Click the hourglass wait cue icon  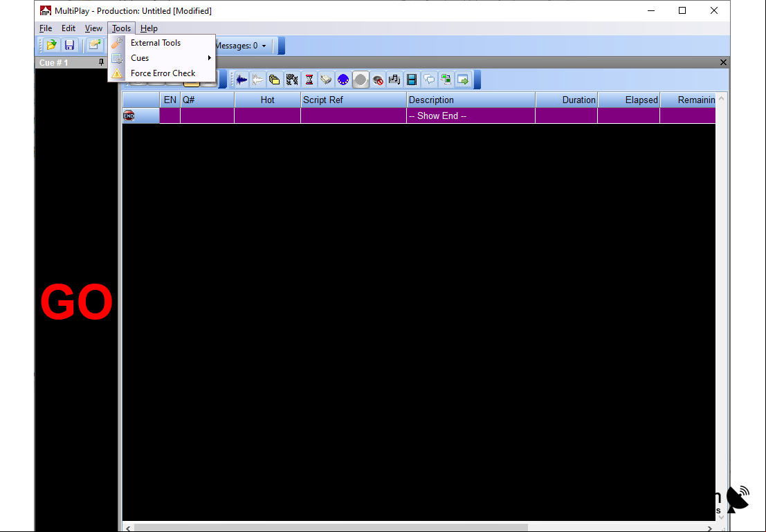(309, 80)
